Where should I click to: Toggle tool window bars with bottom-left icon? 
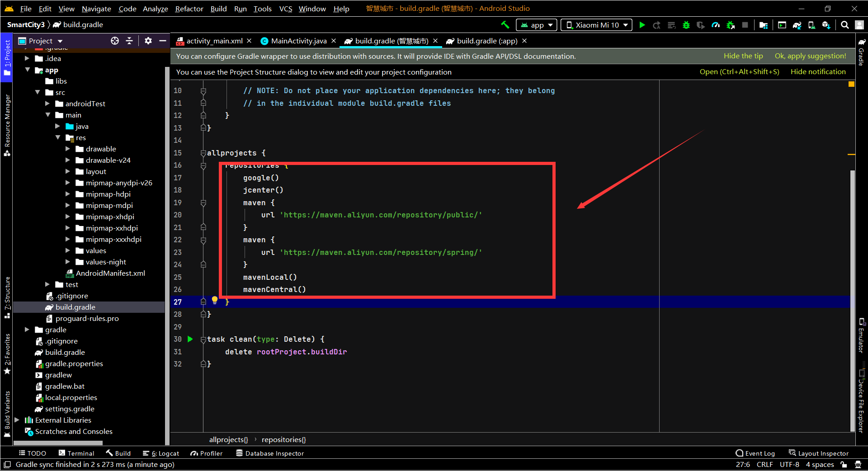[x=7, y=464]
